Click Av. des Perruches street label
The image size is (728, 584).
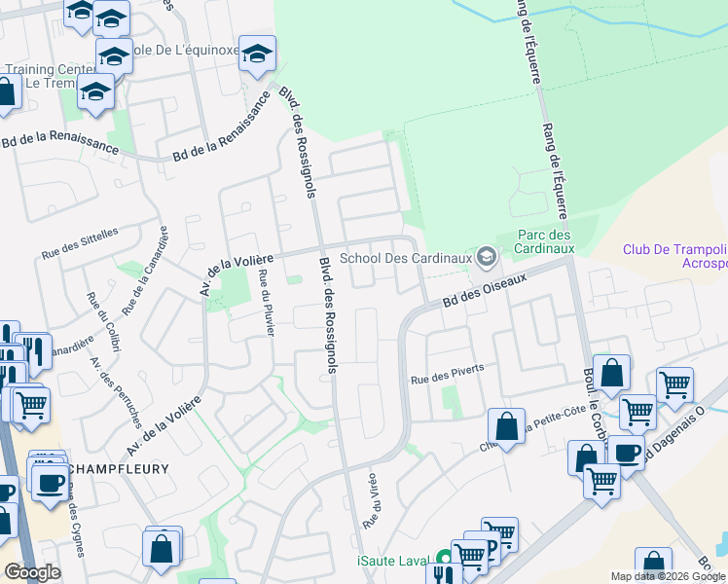click(116, 392)
